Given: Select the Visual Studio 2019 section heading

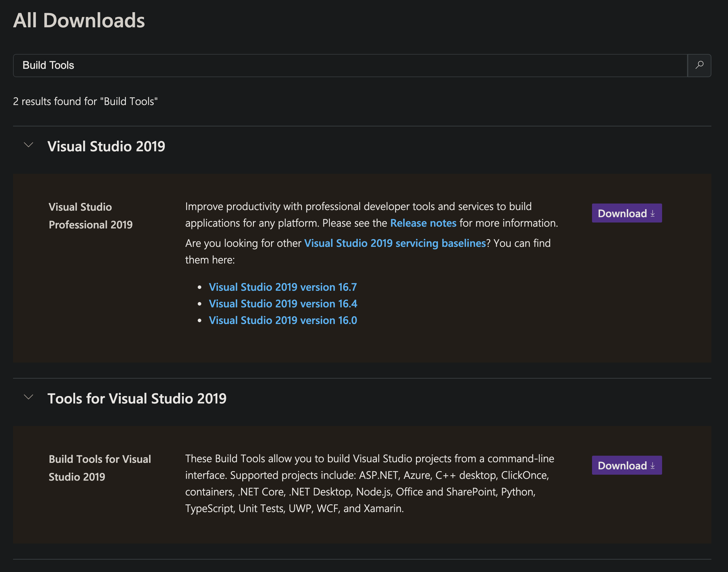Looking at the screenshot, I should click(106, 146).
